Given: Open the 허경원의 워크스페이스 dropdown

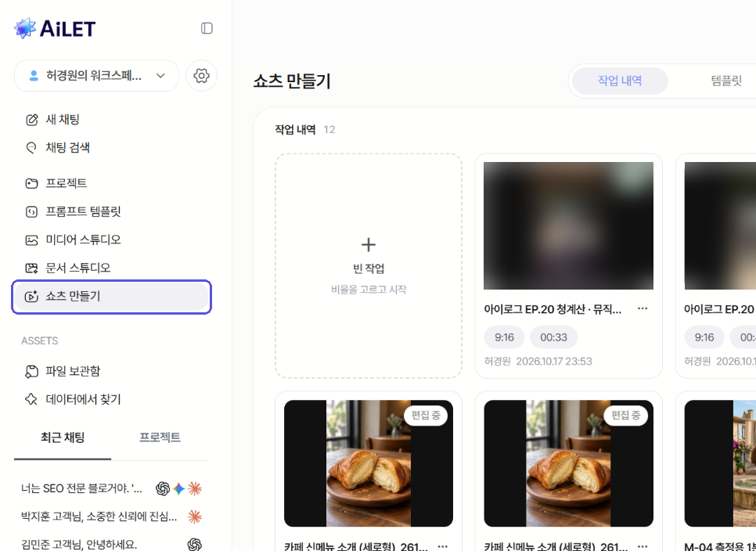Looking at the screenshot, I should [x=96, y=76].
